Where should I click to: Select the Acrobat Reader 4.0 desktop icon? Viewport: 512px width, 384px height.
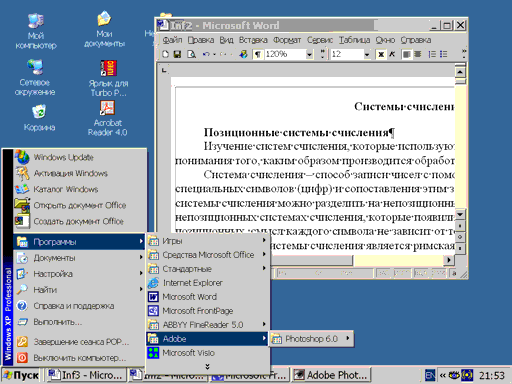[x=107, y=118]
